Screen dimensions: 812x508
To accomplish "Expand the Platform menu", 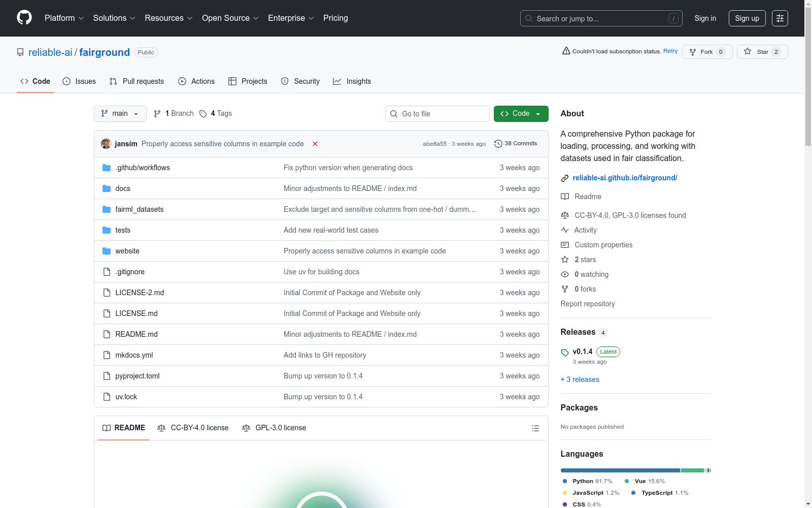I will (x=64, y=18).
